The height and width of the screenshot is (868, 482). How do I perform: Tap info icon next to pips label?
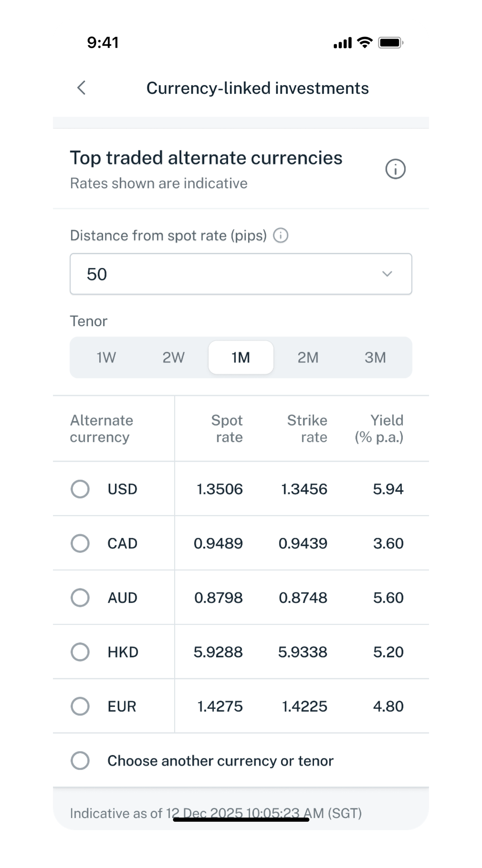click(281, 235)
